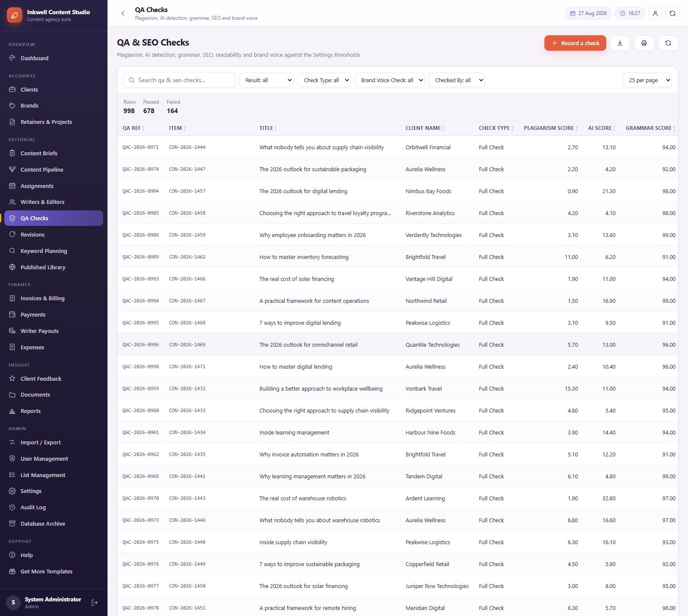
Task: Sort by the PLAGIARISM SCORE column
Action: click(551, 128)
